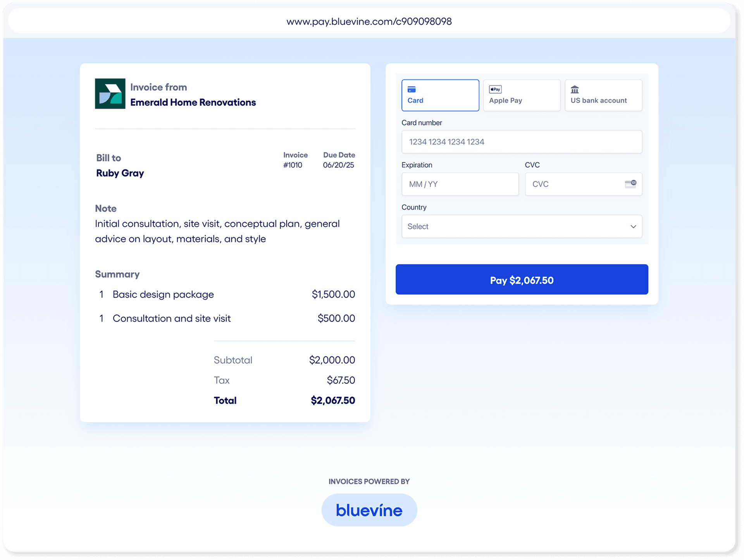Click the Pay $2,067.50 button
The height and width of the screenshot is (560, 744).
[x=522, y=279]
